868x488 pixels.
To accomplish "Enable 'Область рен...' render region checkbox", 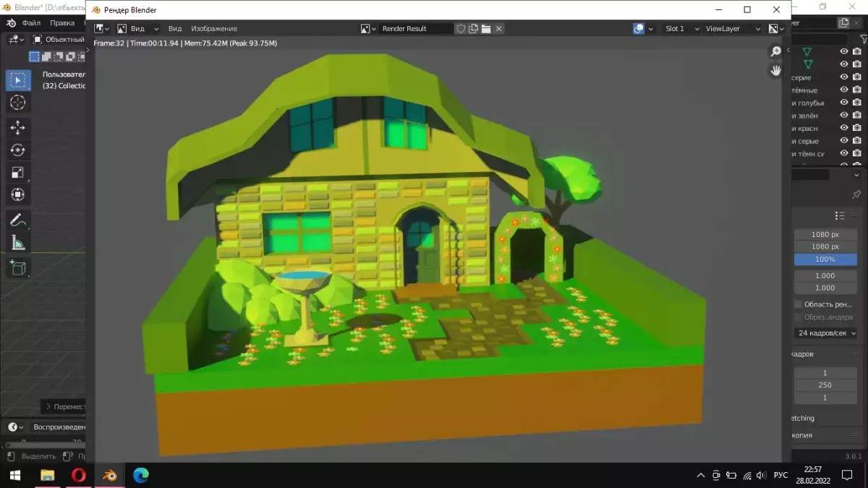I will (799, 304).
